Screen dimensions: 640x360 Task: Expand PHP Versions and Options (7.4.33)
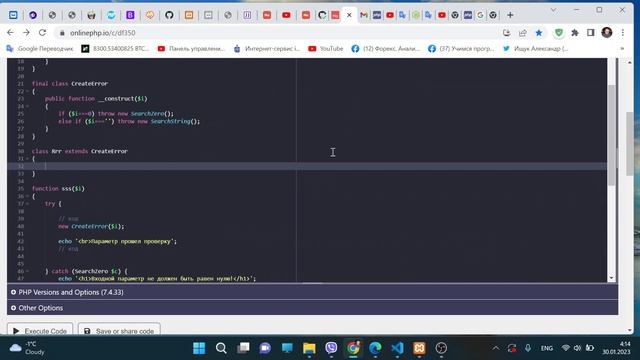pyautogui.click(x=312, y=292)
